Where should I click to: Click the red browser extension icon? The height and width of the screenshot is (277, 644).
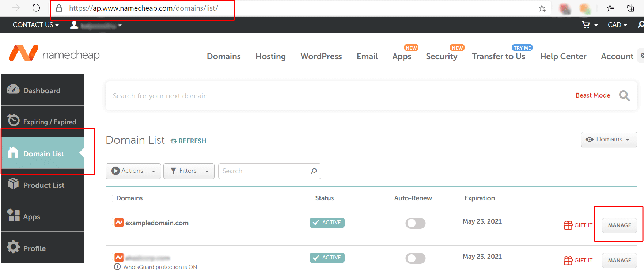[565, 8]
